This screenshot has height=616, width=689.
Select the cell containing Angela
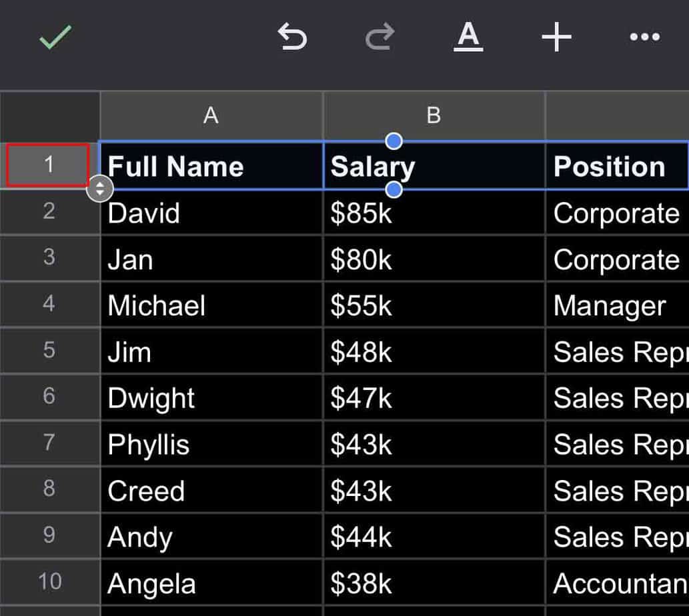[x=211, y=584]
